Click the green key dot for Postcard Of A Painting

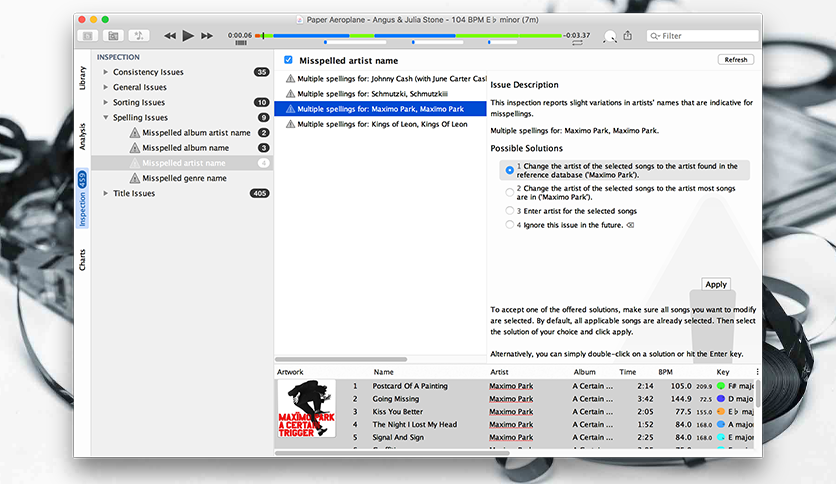pos(721,386)
